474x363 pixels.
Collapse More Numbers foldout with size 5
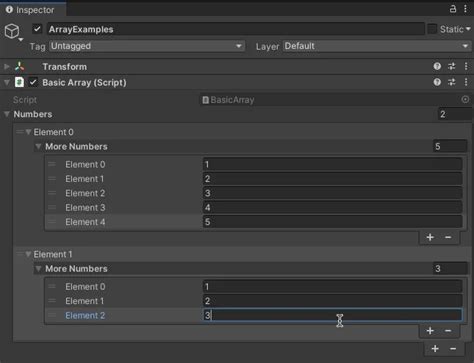pyautogui.click(x=38, y=147)
